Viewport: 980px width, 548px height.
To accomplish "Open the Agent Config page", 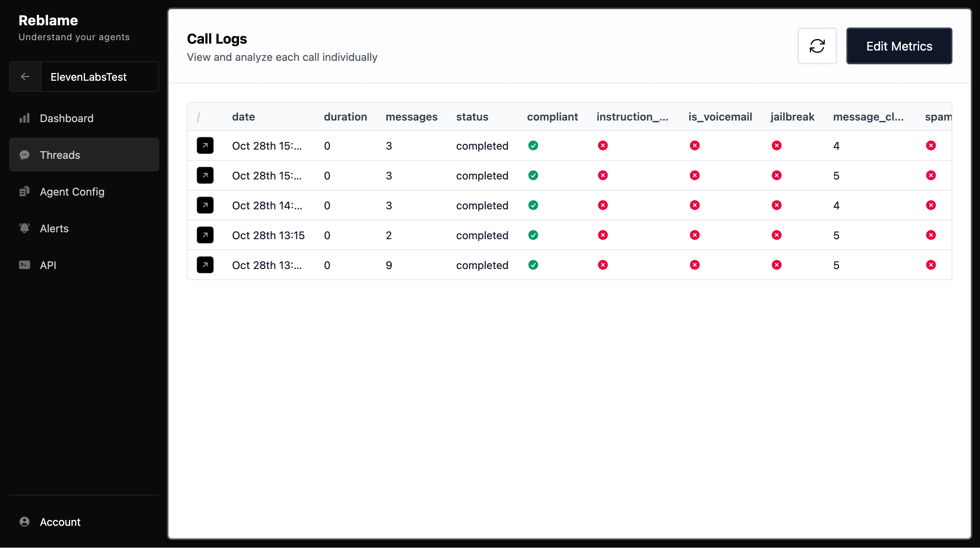I will point(72,192).
